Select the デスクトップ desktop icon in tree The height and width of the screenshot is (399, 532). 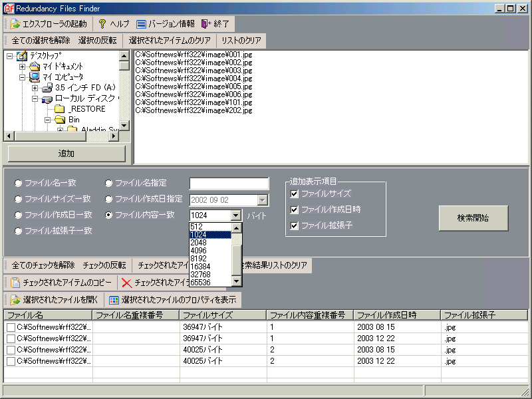[22, 56]
